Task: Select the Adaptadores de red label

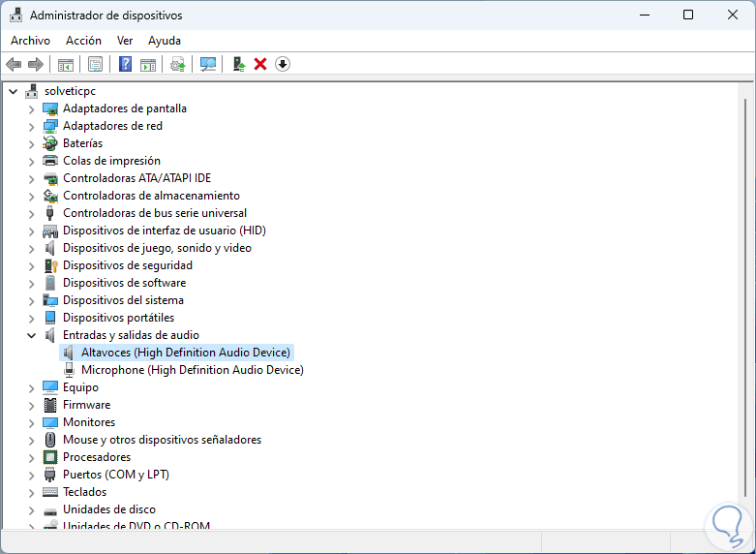Action: click(x=113, y=126)
